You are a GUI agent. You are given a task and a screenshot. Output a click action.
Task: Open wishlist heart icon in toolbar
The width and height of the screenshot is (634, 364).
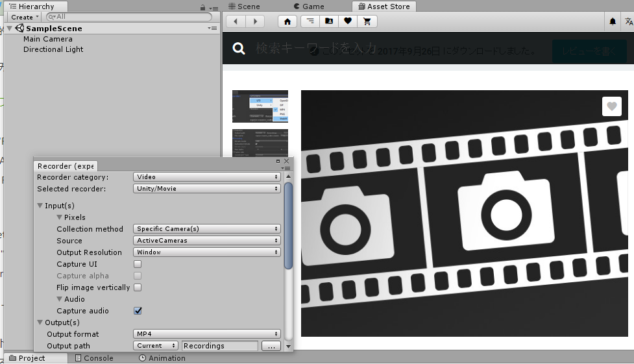(348, 21)
